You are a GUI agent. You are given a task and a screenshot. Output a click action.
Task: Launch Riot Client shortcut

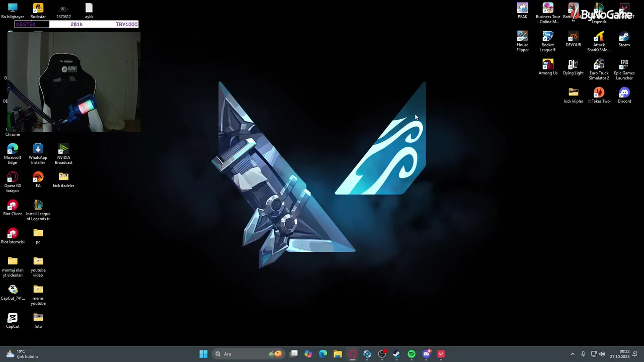pyautogui.click(x=13, y=208)
